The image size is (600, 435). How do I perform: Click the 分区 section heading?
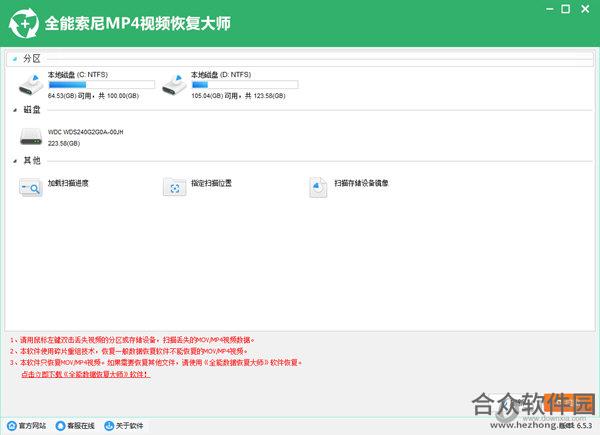32,59
